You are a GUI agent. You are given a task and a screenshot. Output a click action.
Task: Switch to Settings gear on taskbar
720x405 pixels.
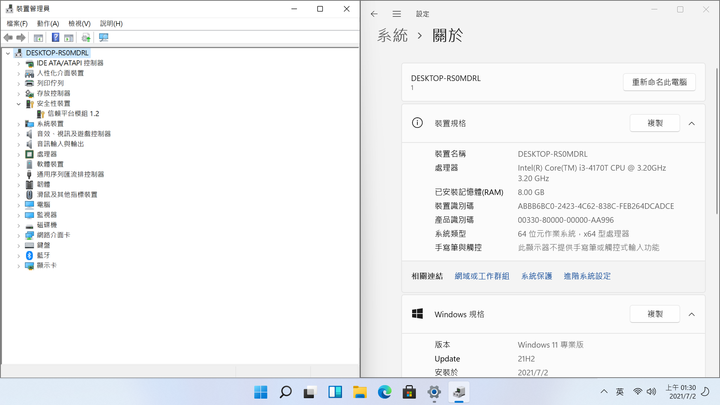pyautogui.click(x=434, y=392)
